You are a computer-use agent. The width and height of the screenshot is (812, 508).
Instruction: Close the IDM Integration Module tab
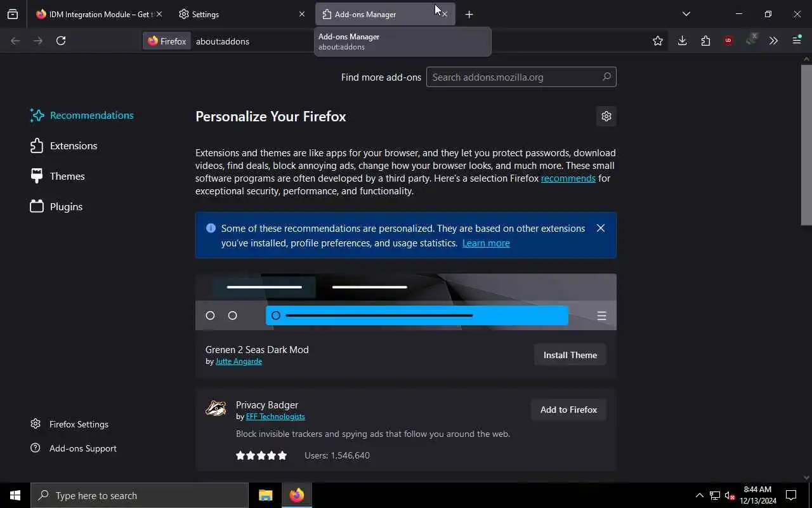[x=159, y=14]
